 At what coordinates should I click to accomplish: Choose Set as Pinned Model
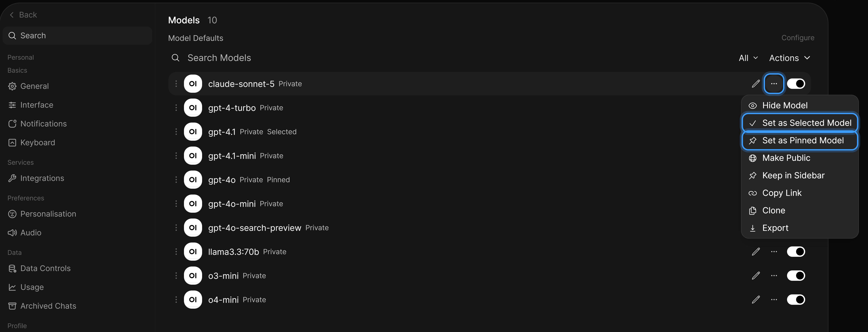pos(800,141)
